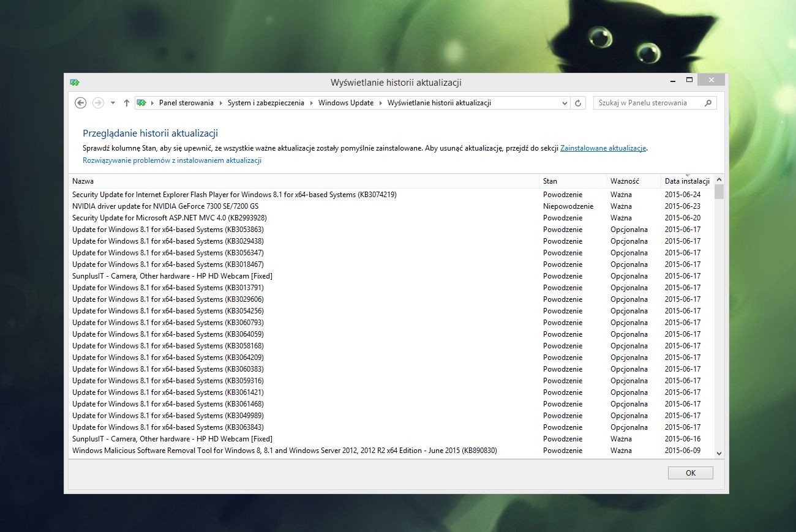Select update row KB3059316

click(x=391, y=381)
